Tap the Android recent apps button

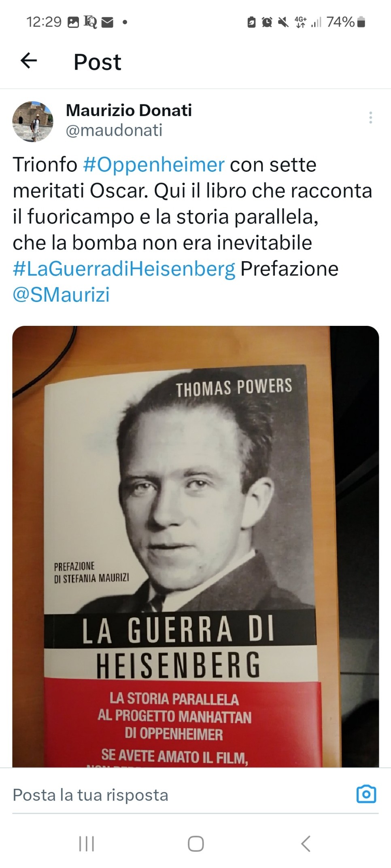click(x=86, y=844)
